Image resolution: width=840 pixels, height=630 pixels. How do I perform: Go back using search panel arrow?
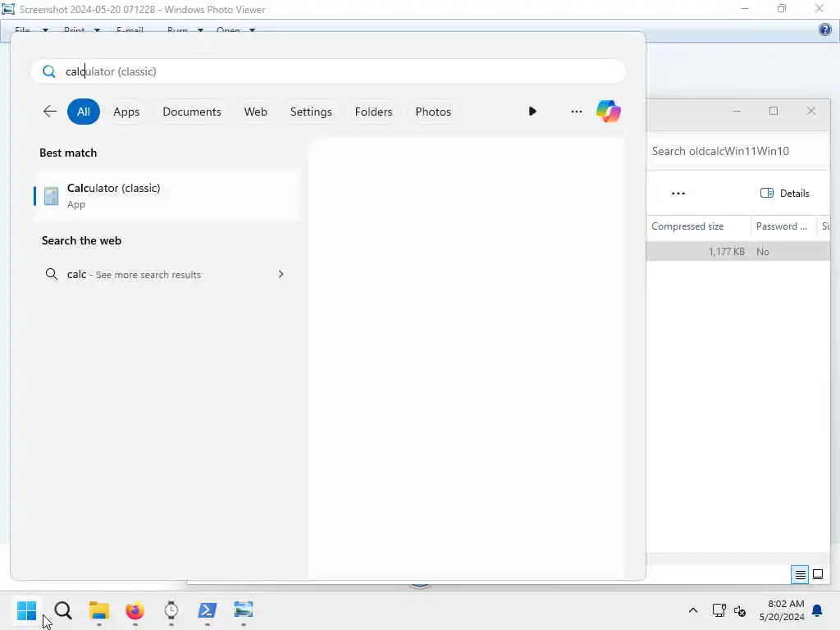[50, 112]
